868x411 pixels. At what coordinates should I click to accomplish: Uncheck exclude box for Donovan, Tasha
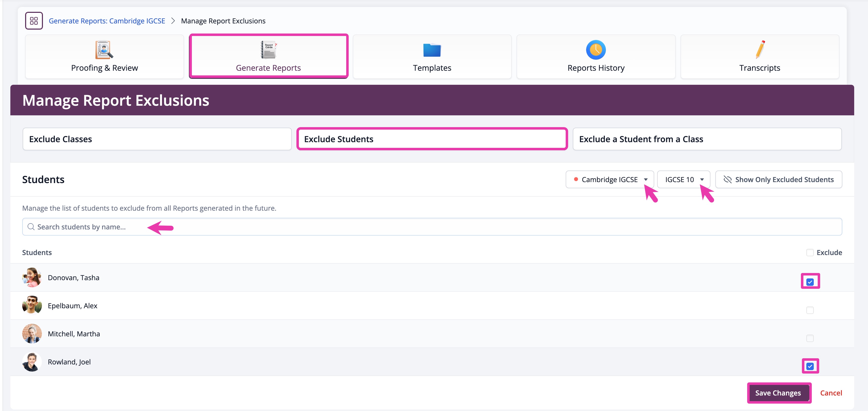click(810, 282)
